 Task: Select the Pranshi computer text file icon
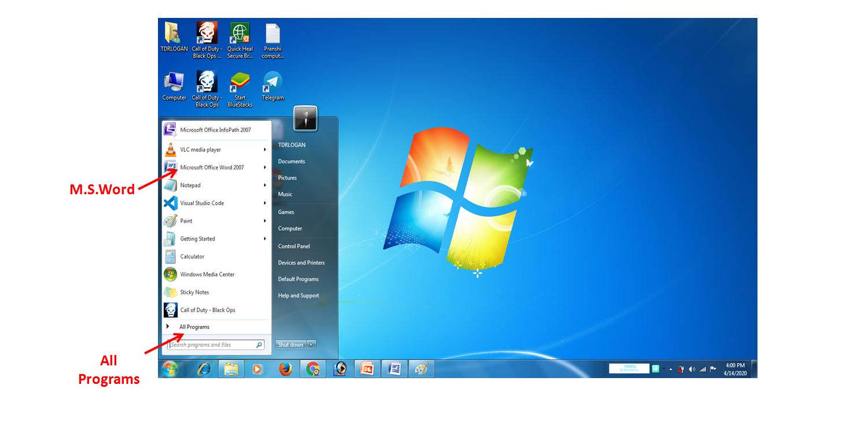[273, 40]
